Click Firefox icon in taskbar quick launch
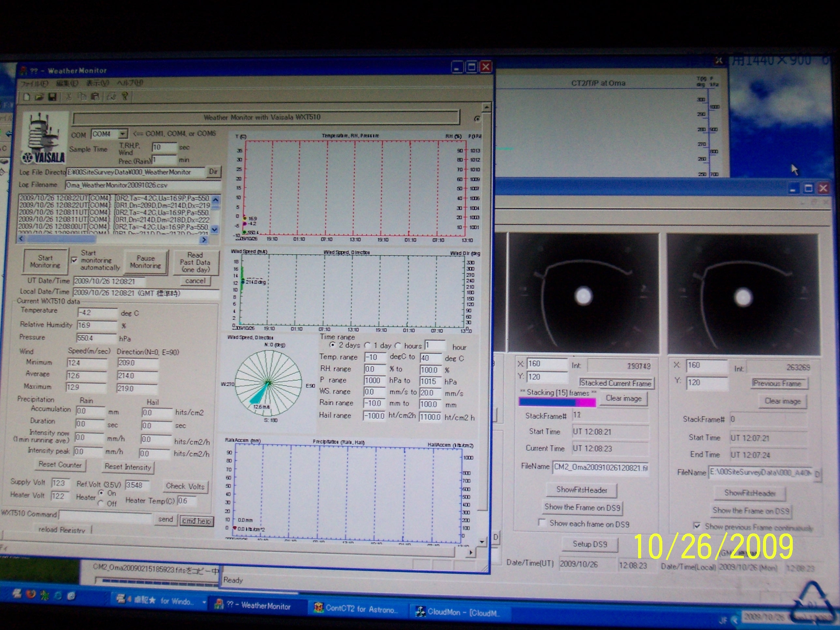This screenshot has height=630, width=840. tap(31, 594)
